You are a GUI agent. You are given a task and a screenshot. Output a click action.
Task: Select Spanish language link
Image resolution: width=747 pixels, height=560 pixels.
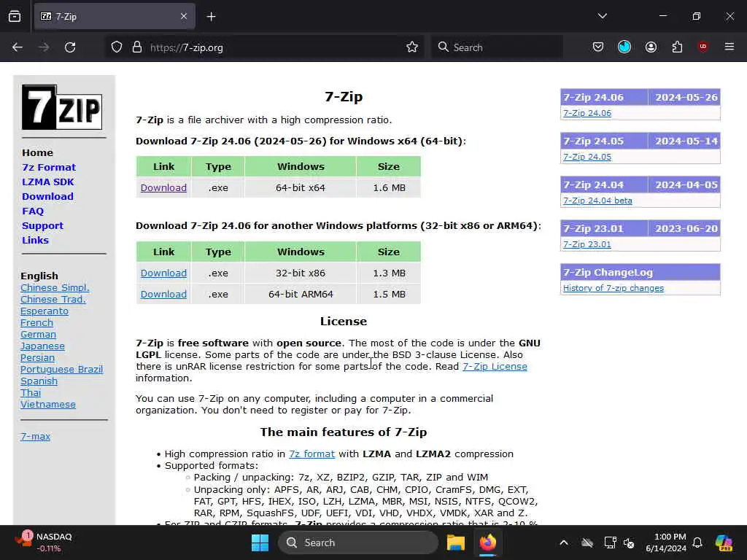[39, 381]
